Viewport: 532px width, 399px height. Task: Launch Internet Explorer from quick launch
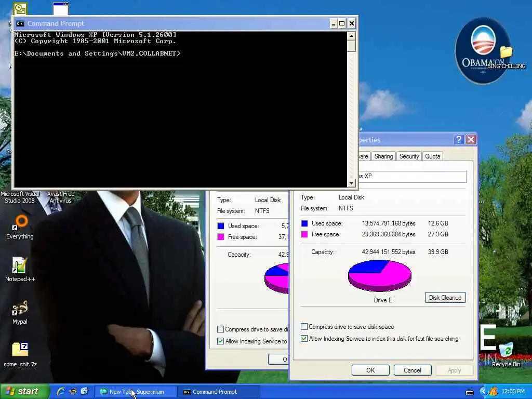pyautogui.click(x=61, y=392)
